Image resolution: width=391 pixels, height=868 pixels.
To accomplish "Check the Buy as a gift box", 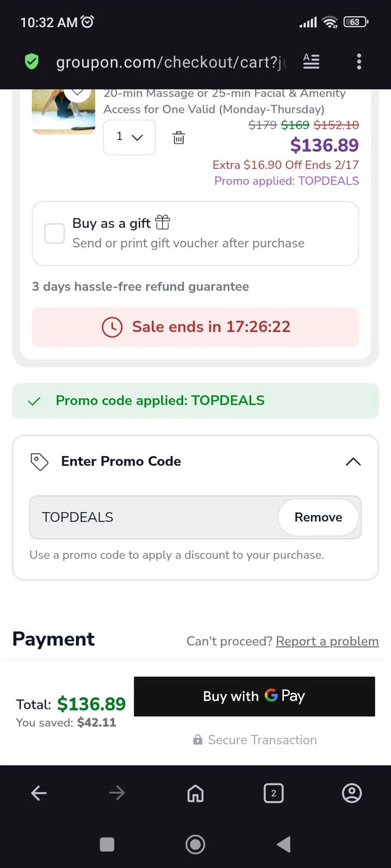I will click(54, 233).
